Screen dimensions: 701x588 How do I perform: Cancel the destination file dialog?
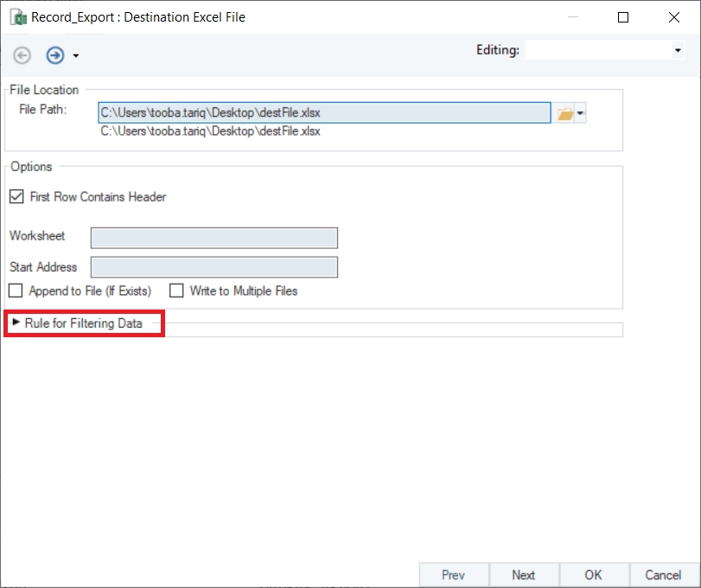[x=663, y=575]
